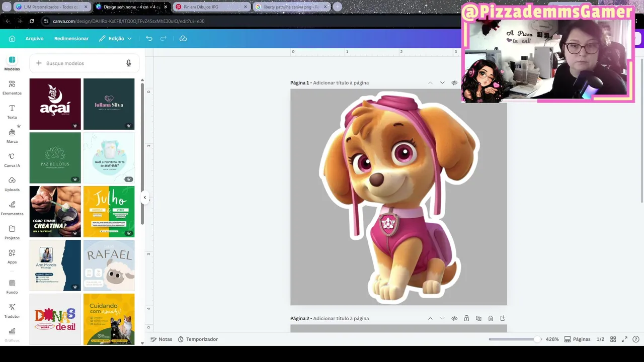
Task: Open the Redimensionar menu
Action: pyautogui.click(x=71, y=39)
